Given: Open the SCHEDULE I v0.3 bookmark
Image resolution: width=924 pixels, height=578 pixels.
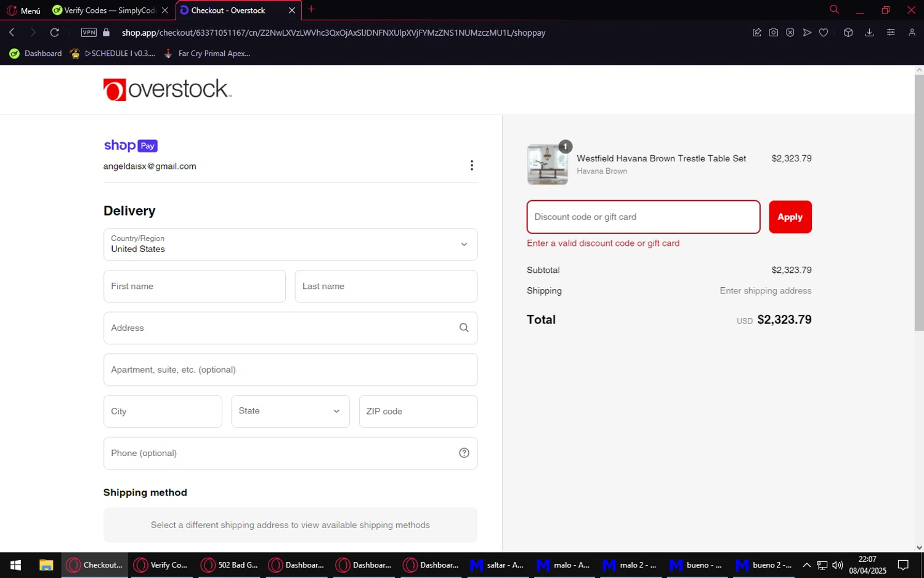Looking at the screenshot, I should tap(113, 54).
